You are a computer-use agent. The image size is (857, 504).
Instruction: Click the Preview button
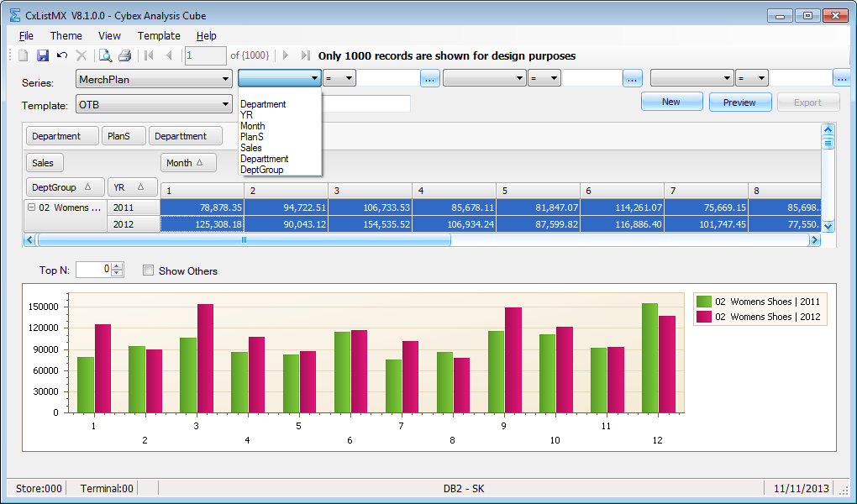click(x=740, y=102)
